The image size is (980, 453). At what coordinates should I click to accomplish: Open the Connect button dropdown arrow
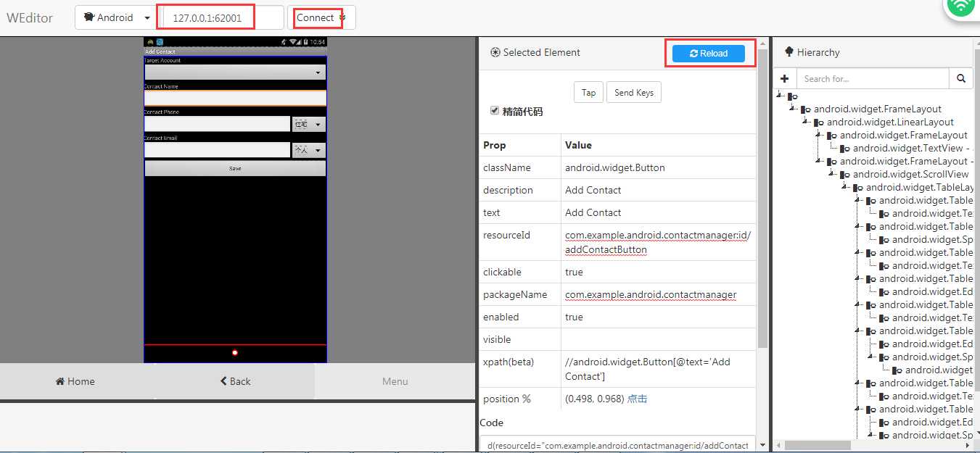[343, 17]
